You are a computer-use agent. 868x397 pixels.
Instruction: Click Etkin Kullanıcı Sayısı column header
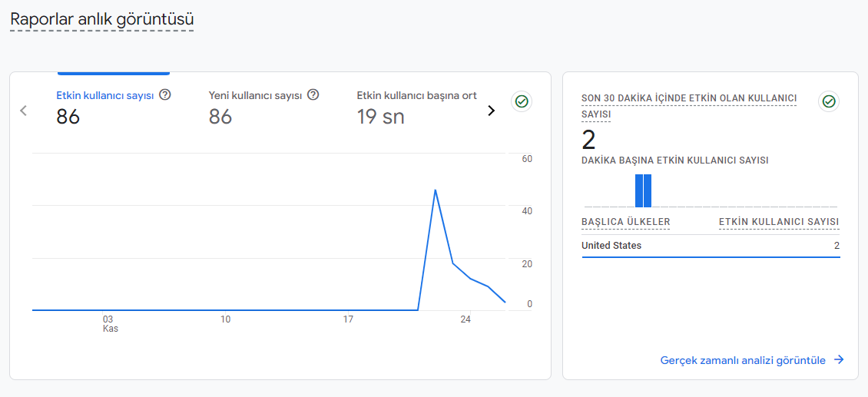coord(779,222)
